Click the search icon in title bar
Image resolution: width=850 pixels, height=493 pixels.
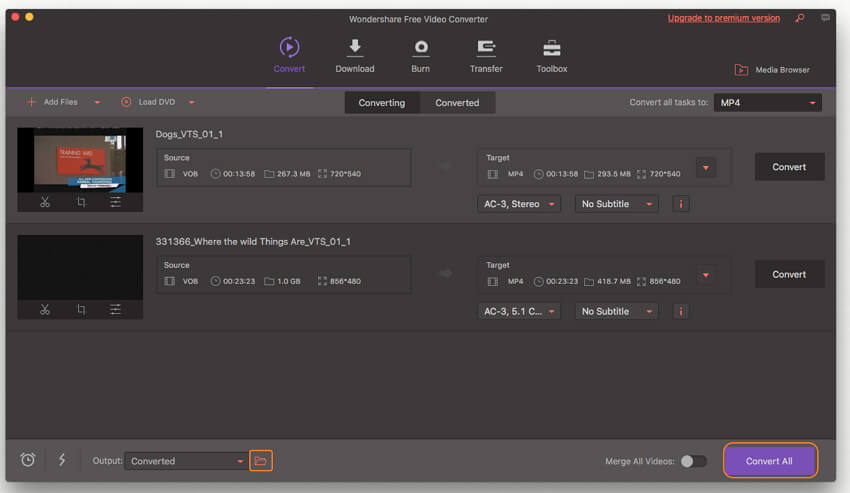pyautogui.click(x=799, y=18)
